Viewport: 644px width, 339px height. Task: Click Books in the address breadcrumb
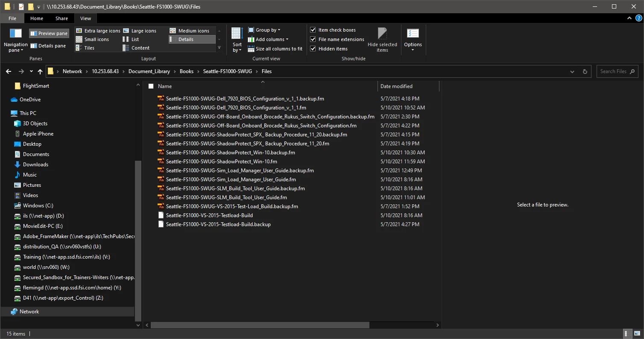click(186, 71)
